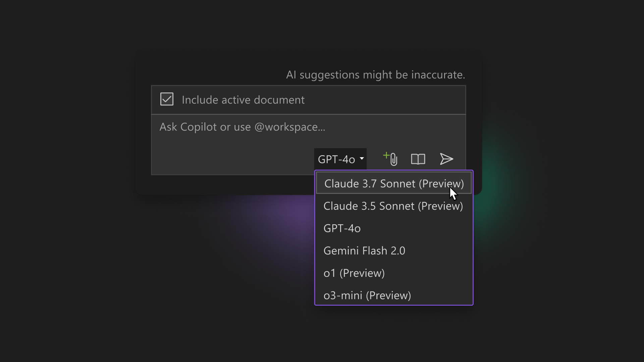Click empty space right of Include active document
The height and width of the screenshot is (362, 644).
pyautogui.click(x=386, y=100)
